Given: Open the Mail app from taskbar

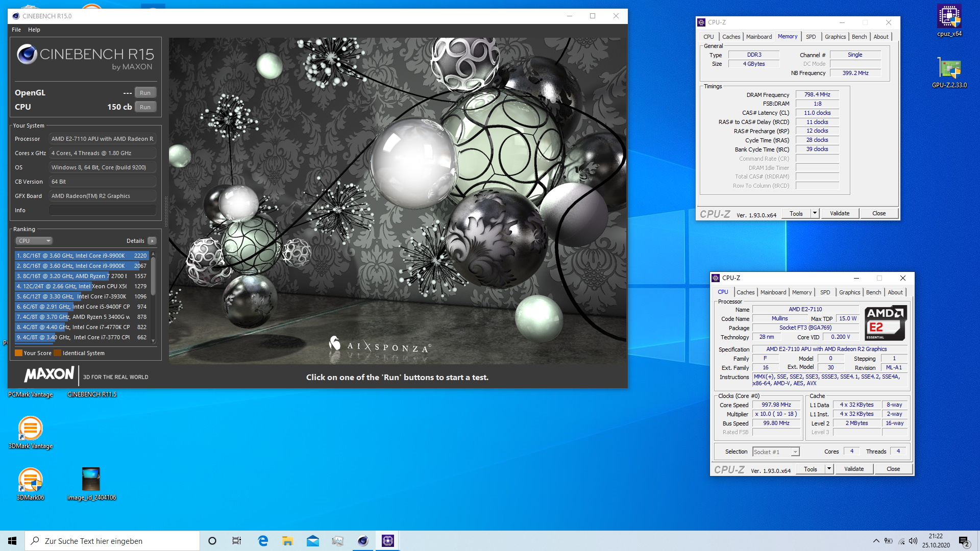Looking at the screenshot, I should (312, 541).
